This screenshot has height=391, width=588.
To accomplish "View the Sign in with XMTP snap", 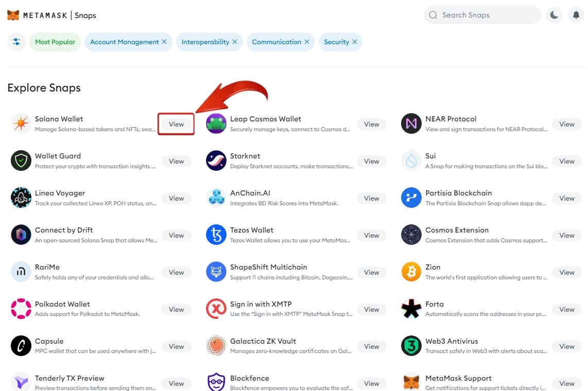I will [372, 309].
